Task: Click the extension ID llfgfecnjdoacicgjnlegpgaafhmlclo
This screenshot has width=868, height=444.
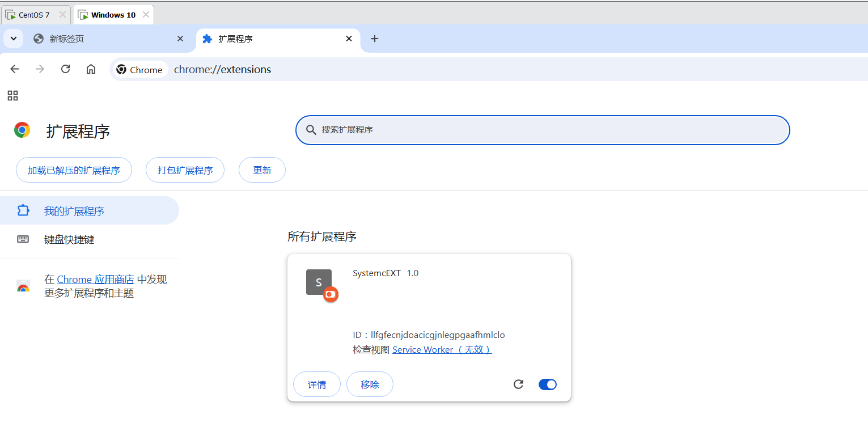Action: click(x=438, y=335)
